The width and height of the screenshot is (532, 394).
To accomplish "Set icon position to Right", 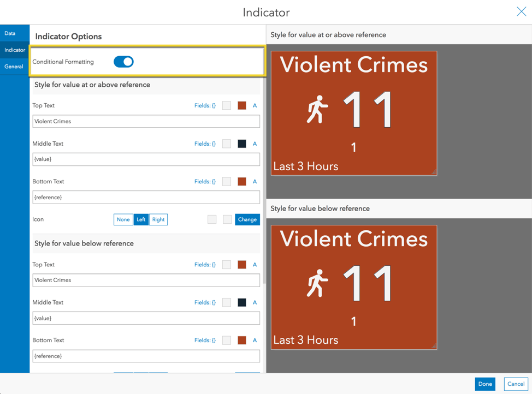I will click(158, 219).
